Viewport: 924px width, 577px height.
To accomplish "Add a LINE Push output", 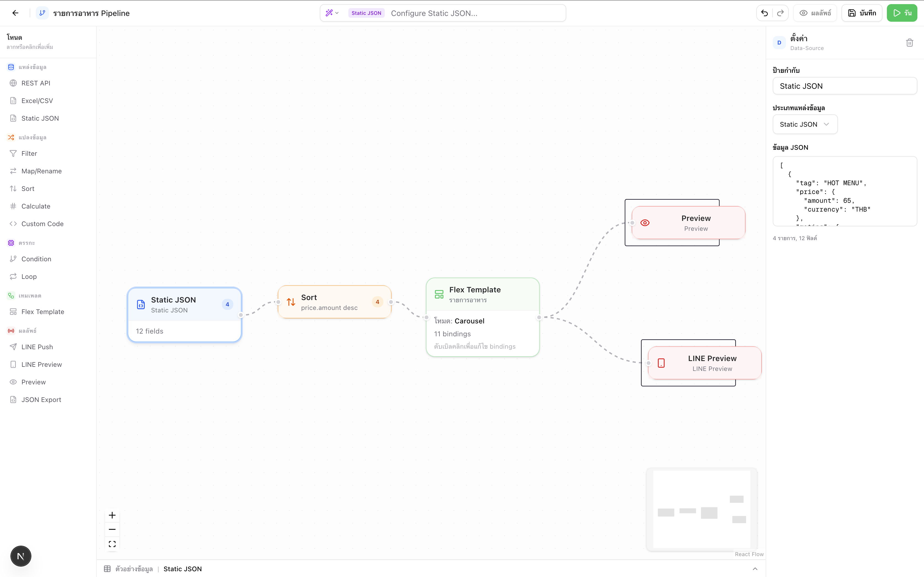I will [37, 346].
